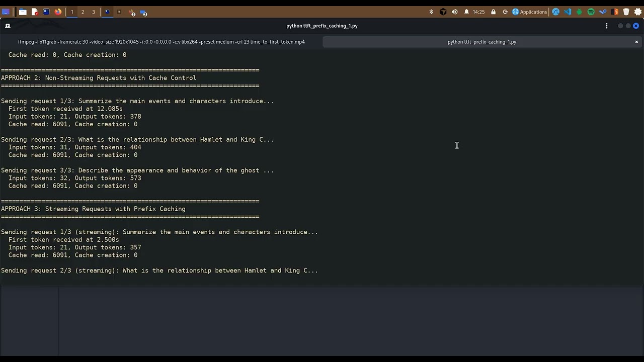The width and height of the screenshot is (644, 362).
Task: Click 'Sending request 3/3: Describe the appearance' line
Action: click(x=137, y=170)
